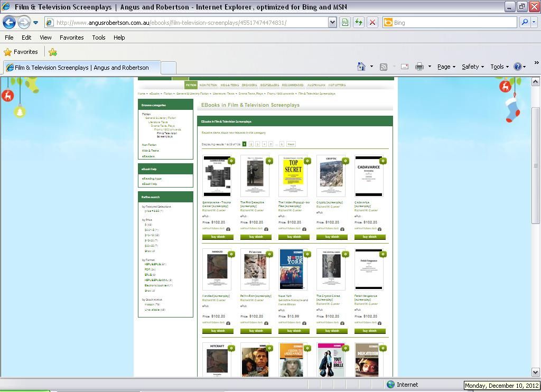Viewport: 541px width, 392px height.
Task: Click the green badge on Crystal Canes cover
Action: click(346, 254)
